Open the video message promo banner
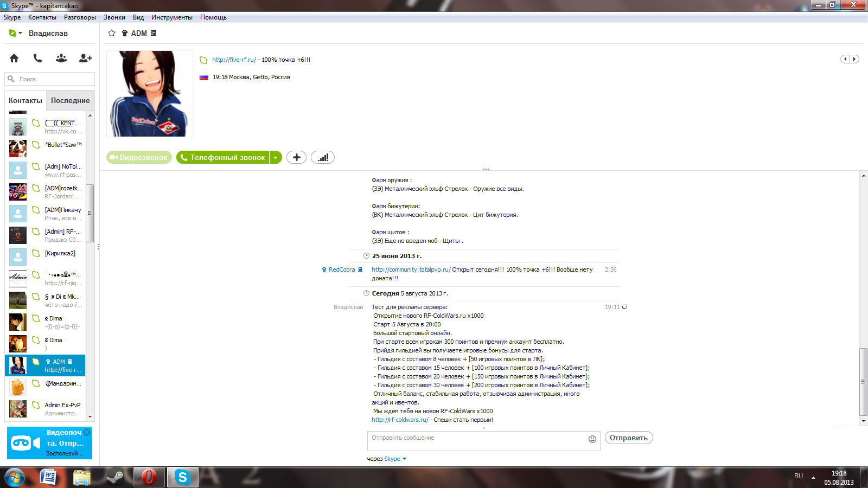 pyautogui.click(x=49, y=443)
